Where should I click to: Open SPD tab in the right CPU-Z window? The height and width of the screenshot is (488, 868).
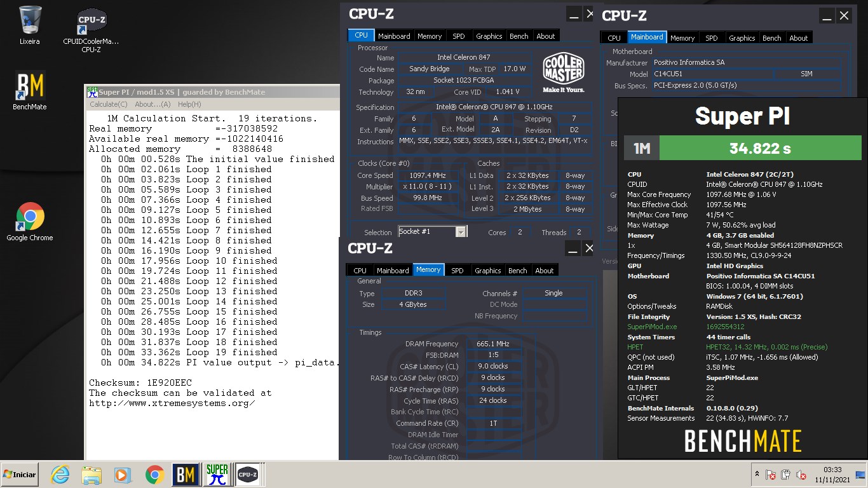(712, 38)
